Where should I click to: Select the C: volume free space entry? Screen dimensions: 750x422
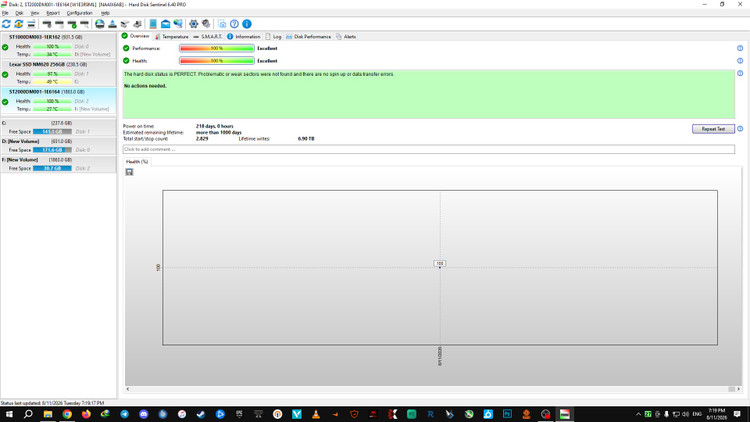(x=58, y=127)
